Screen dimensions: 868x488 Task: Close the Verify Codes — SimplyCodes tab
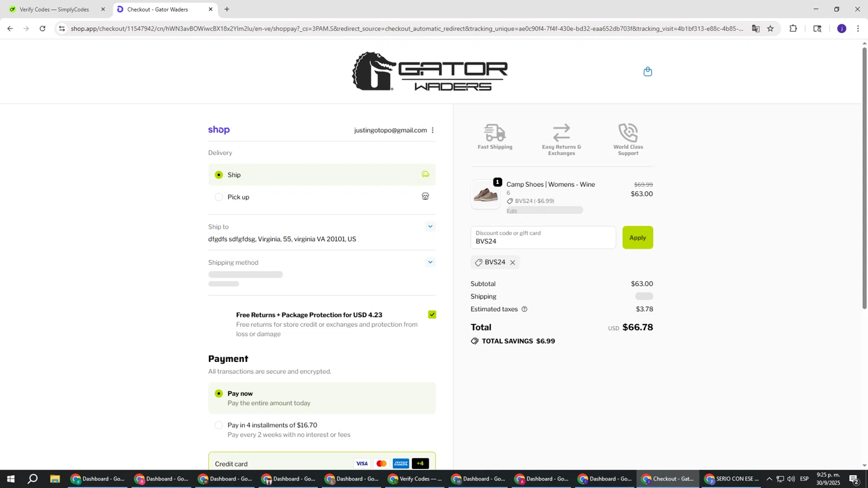[103, 9]
